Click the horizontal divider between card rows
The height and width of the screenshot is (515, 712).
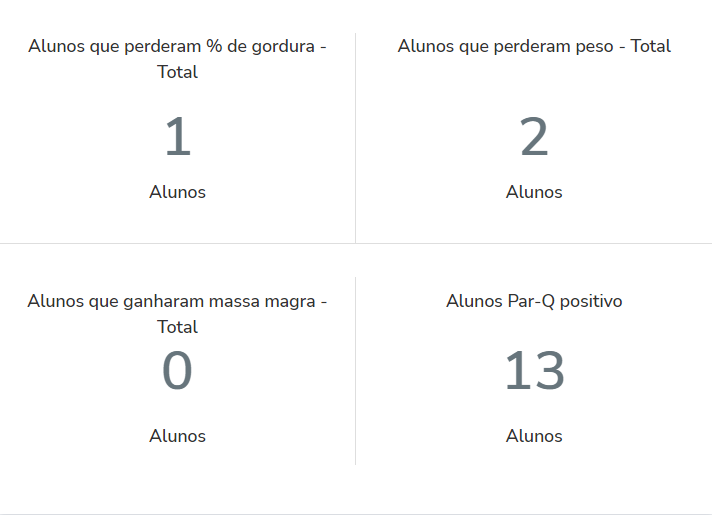pyautogui.click(x=356, y=243)
